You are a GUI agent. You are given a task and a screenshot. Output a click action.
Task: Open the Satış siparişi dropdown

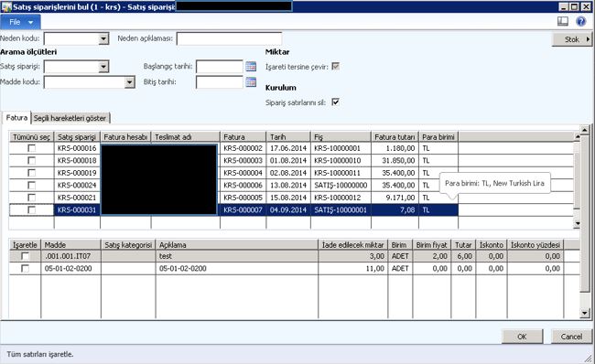coord(103,67)
